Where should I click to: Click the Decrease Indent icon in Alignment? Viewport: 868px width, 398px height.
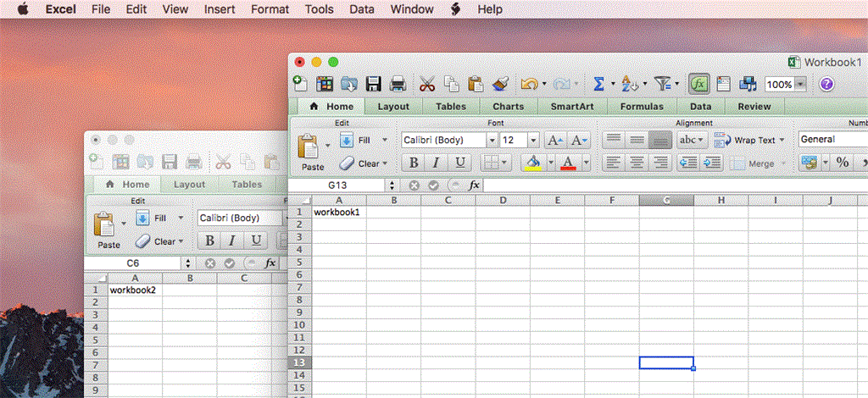(x=688, y=163)
